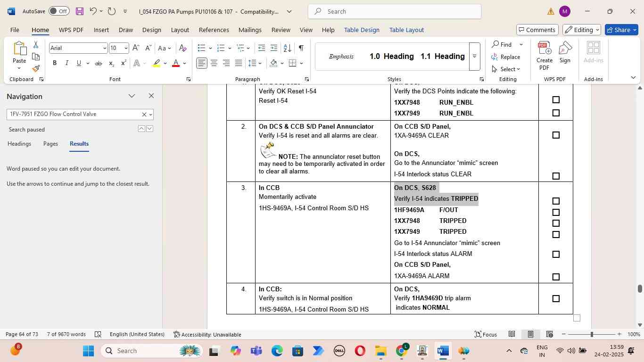Switch to Web Layout view
Screen dimensions: 644x362
(x=549, y=334)
